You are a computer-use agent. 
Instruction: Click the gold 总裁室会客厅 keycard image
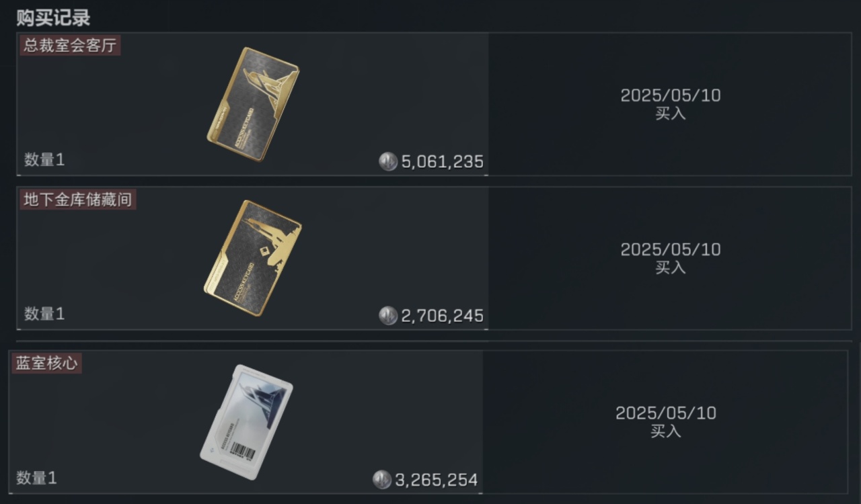click(253, 104)
